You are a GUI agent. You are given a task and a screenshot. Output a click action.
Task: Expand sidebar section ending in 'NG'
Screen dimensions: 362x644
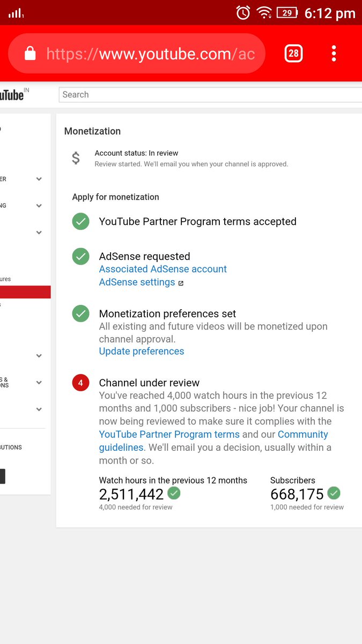39,206
